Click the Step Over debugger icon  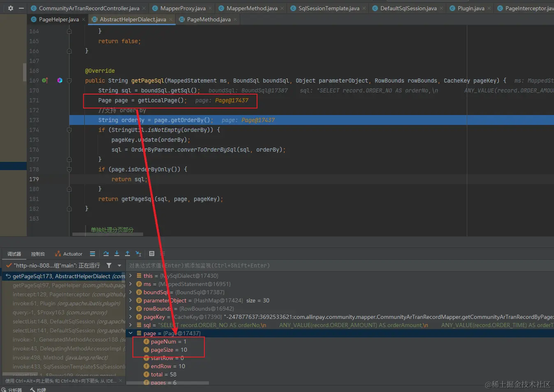(106, 254)
